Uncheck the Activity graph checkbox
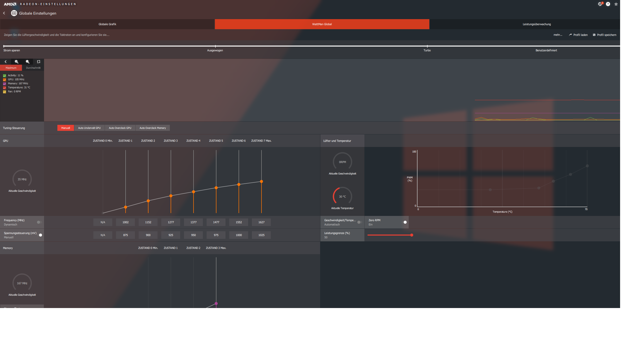The height and width of the screenshot is (342, 644). point(5,75)
